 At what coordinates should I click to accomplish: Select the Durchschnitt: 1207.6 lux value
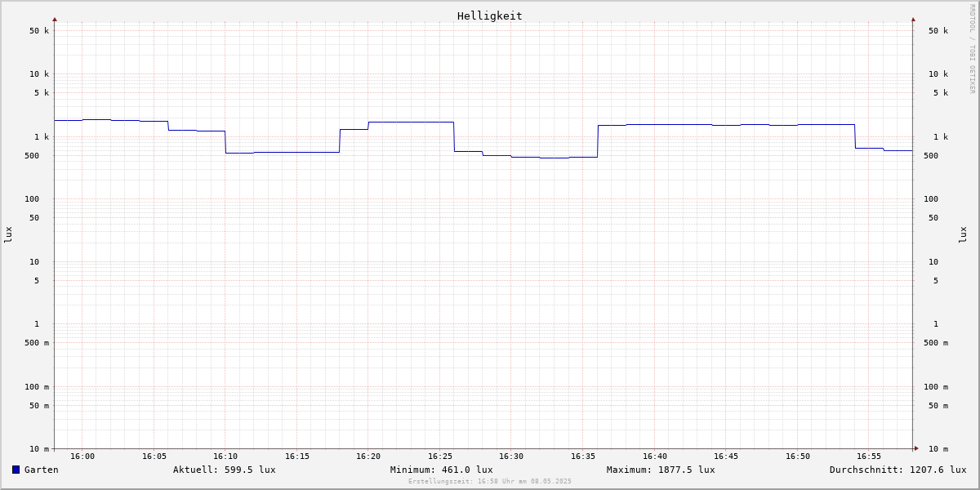click(x=898, y=470)
